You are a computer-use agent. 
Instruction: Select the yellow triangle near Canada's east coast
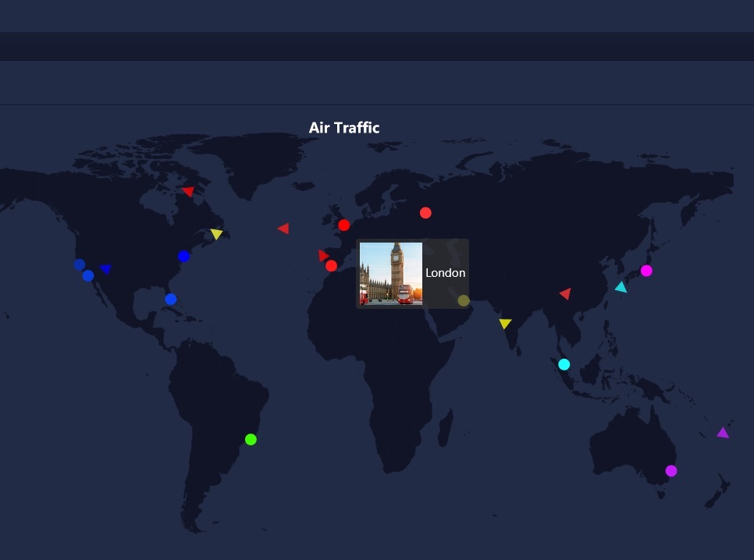click(216, 234)
